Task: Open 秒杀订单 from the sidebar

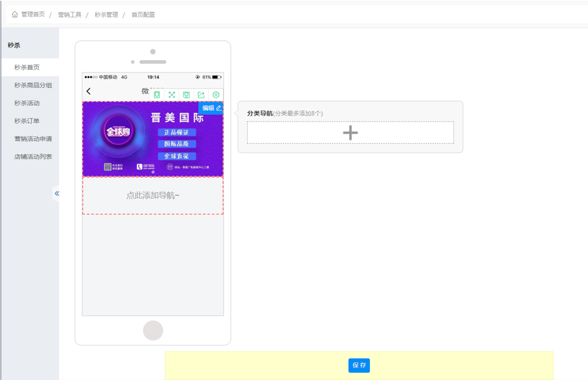Action: tap(27, 121)
